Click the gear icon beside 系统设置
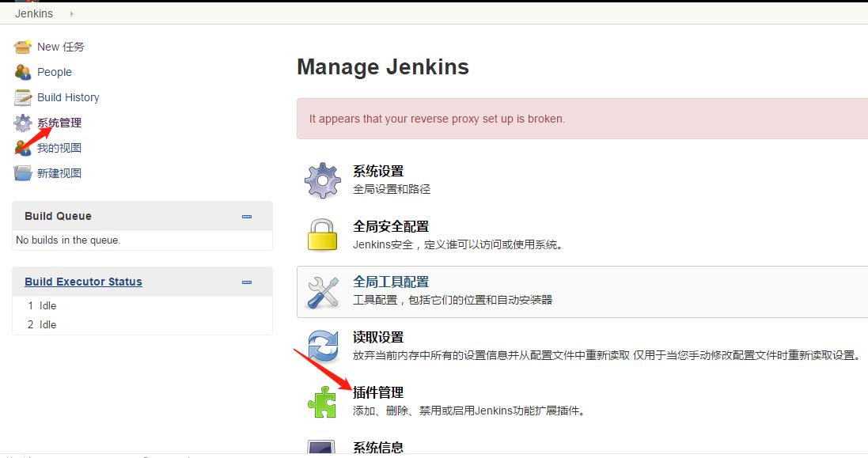The image size is (868, 458). (323, 180)
